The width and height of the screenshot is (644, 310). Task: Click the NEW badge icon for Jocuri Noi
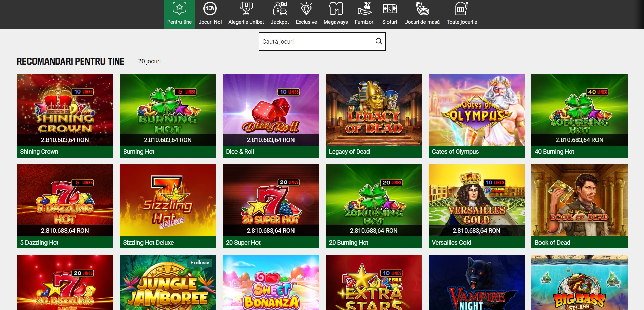[x=210, y=8]
